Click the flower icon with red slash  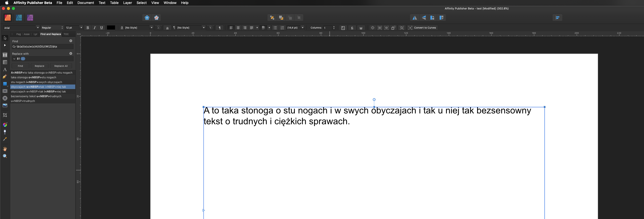click(x=156, y=17)
